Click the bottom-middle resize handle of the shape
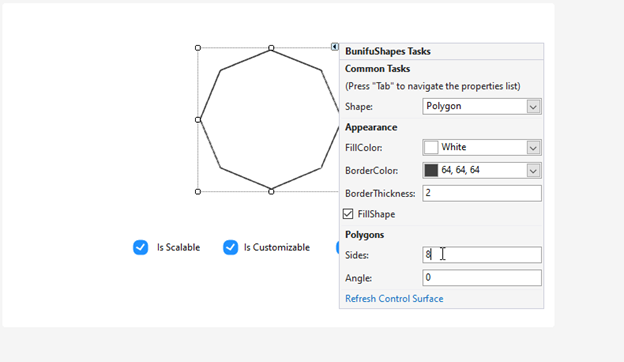The height and width of the screenshot is (362, 624). (x=271, y=192)
